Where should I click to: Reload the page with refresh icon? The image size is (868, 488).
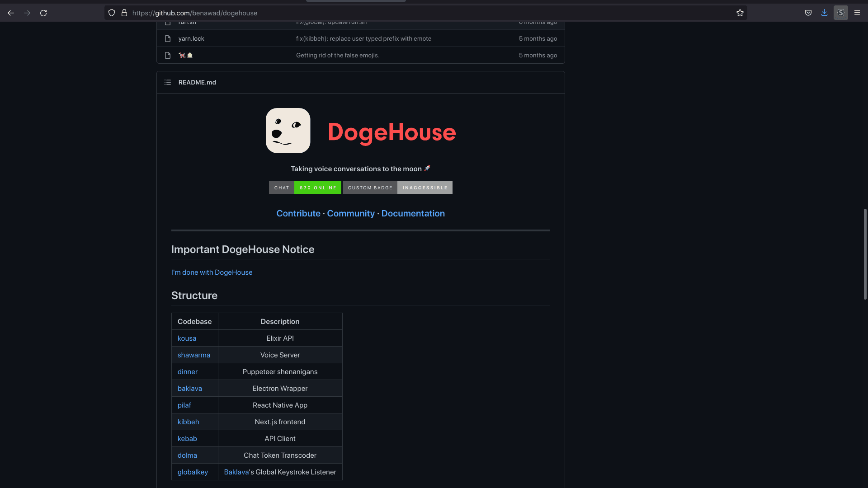(x=43, y=13)
